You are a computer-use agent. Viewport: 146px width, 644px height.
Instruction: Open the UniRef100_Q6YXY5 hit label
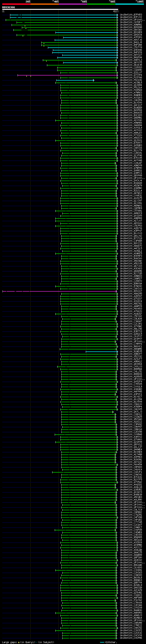point(131,63)
